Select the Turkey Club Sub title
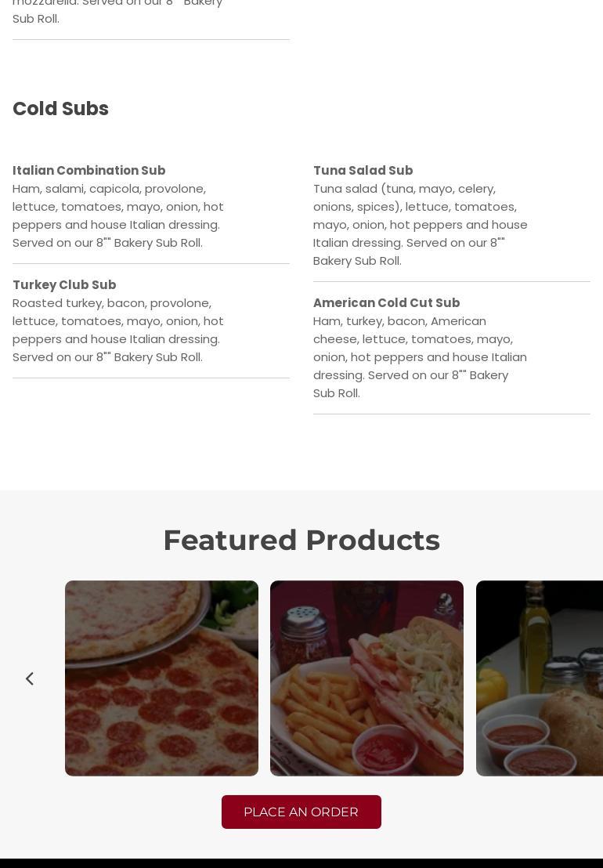The height and width of the screenshot is (868, 603). tap(64, 284)
